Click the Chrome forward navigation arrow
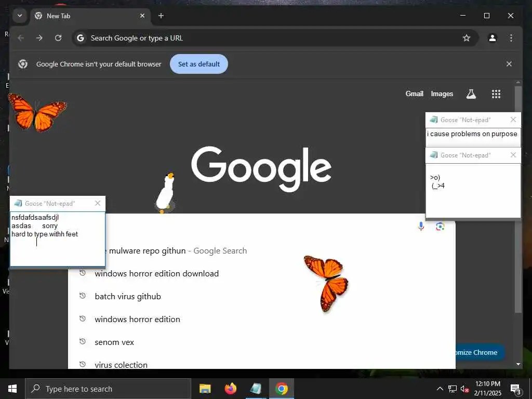Viewport: 532px width, 399px height. 39,38
